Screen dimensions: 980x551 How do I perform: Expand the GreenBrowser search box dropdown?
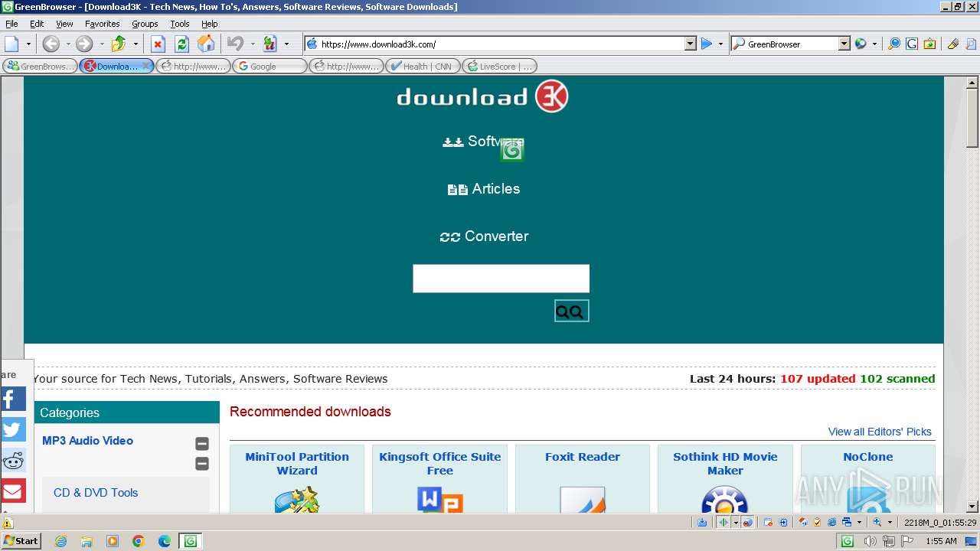[844, 44]
